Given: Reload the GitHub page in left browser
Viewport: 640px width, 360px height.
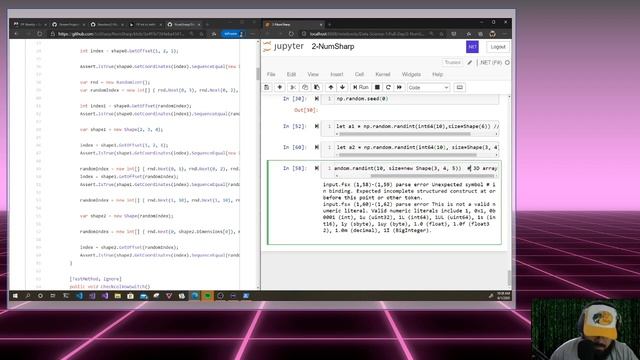Looking at the screenshot, I should [40, 34].
